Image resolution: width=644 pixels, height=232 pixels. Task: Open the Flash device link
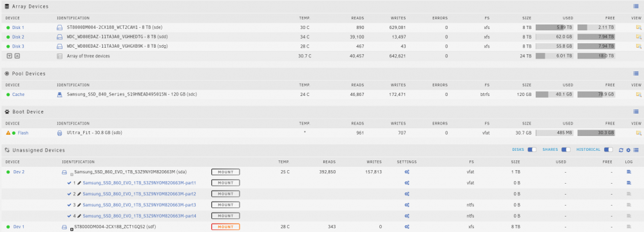(x=23, y=133)
